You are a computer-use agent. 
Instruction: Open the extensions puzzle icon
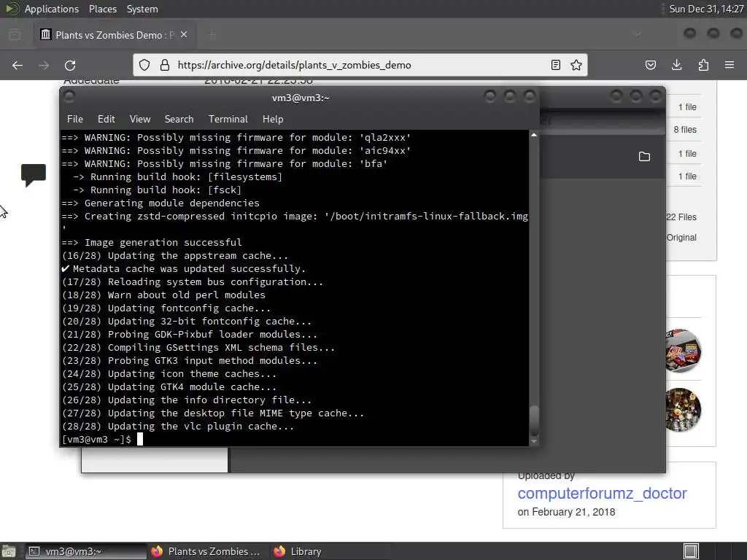point(703,65)
